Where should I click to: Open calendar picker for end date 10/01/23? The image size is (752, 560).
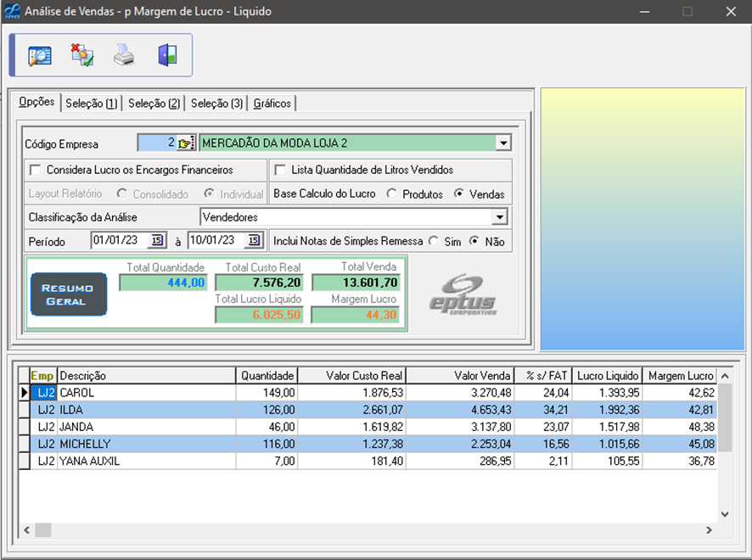click(253, 241)
